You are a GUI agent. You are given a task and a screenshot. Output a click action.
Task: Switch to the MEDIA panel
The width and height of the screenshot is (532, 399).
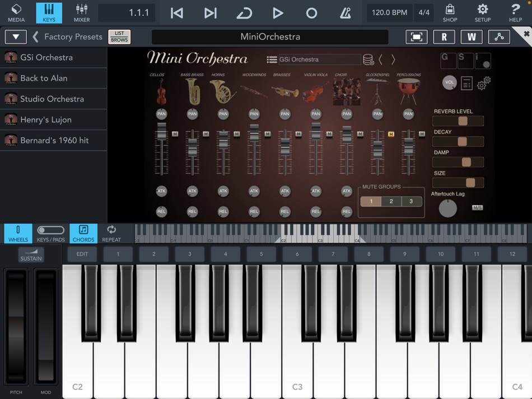pos(16,12)
